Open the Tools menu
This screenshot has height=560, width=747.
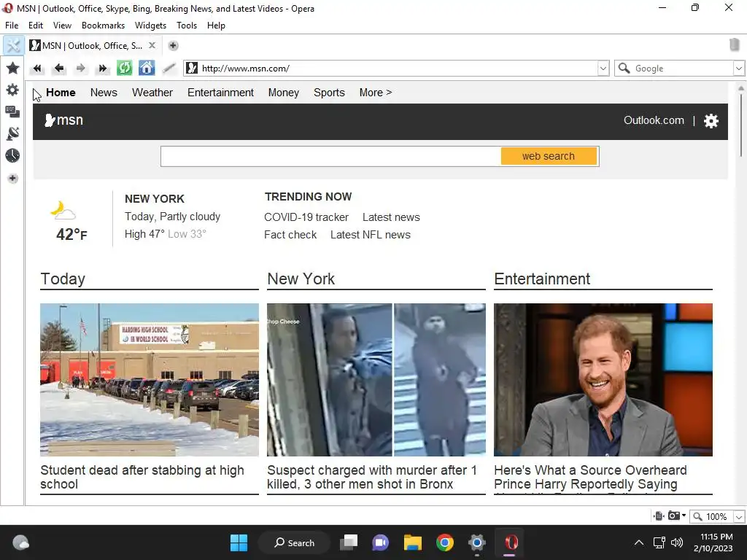(187, 26)
